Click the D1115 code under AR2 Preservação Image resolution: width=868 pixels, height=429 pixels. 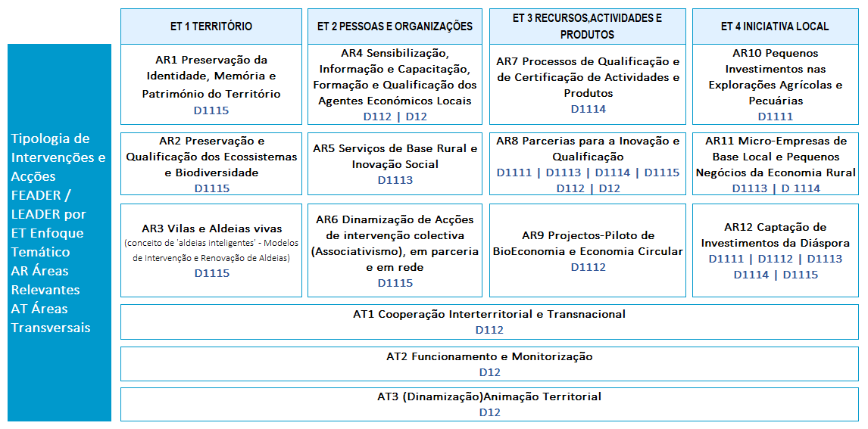211,188
